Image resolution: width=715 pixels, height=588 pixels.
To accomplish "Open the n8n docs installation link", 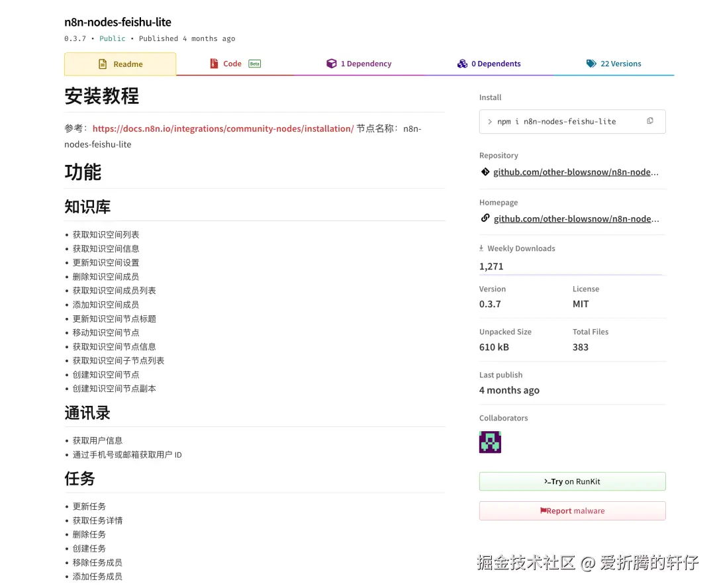I will (223, 128).
